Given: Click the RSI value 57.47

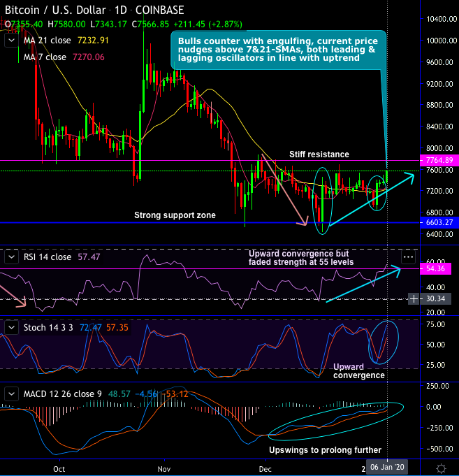Looking at the screenshot, I should pos(89,257).
